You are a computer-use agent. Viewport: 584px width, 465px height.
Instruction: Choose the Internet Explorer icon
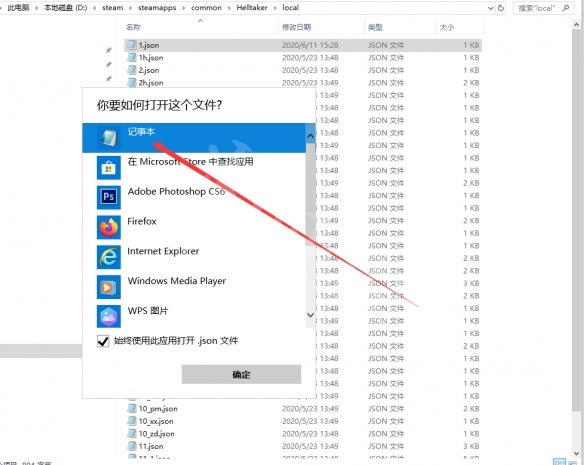[109, 257]
